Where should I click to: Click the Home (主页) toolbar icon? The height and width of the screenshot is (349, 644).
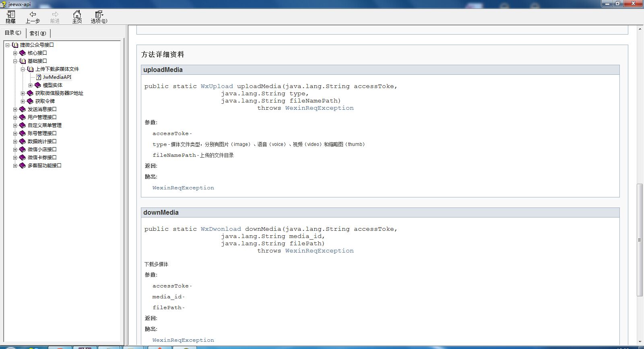77,14
